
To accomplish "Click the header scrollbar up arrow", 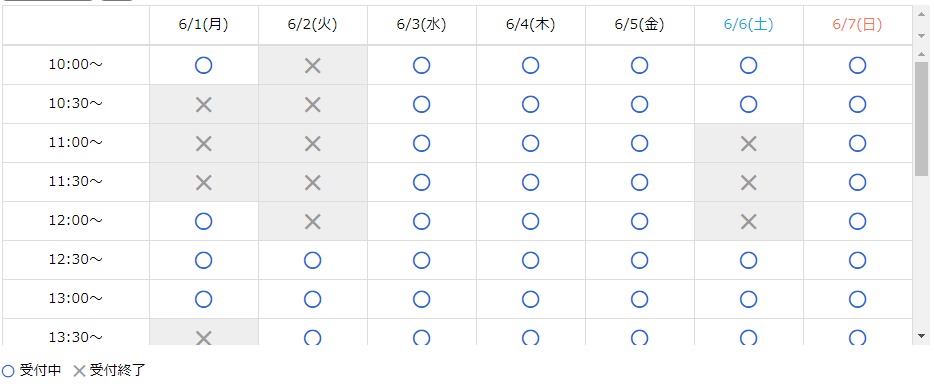I will pyautogui.click(x=921, y=14).
